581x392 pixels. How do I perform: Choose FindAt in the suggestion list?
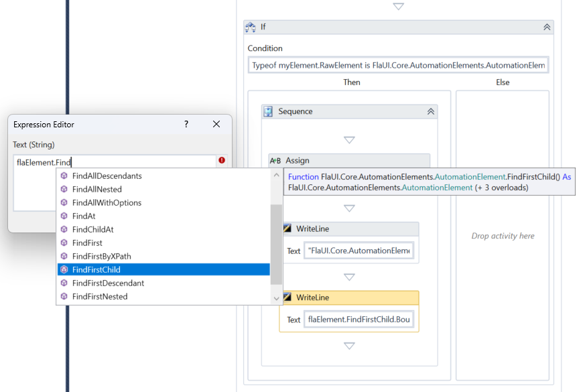164,216
